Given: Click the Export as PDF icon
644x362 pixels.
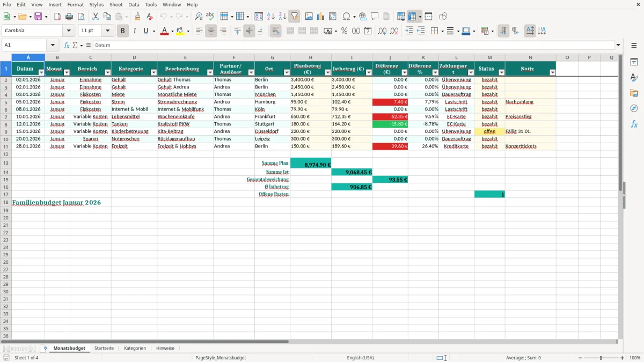Looking at the screenshot, I should (x=57, y=17).
